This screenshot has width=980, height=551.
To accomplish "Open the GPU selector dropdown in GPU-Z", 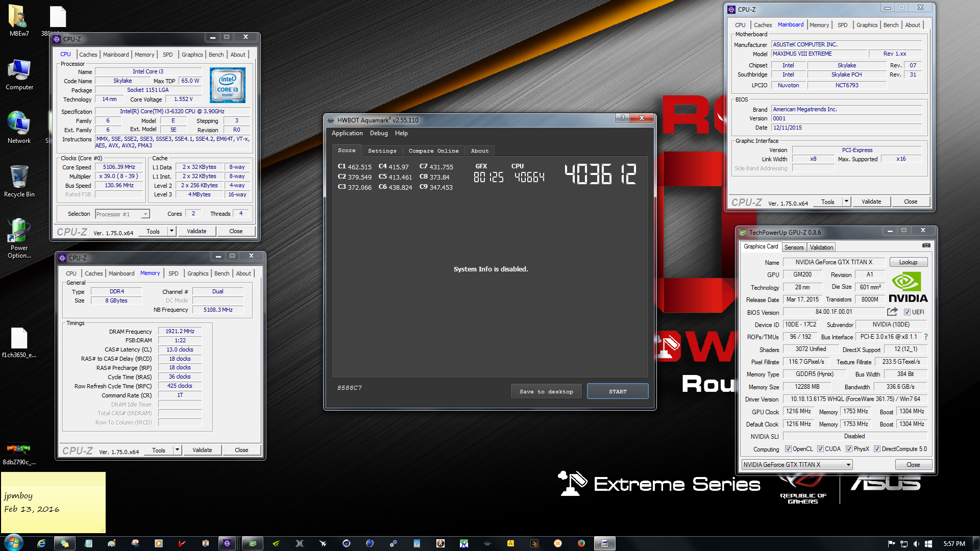I will click(x=797, y=465).
